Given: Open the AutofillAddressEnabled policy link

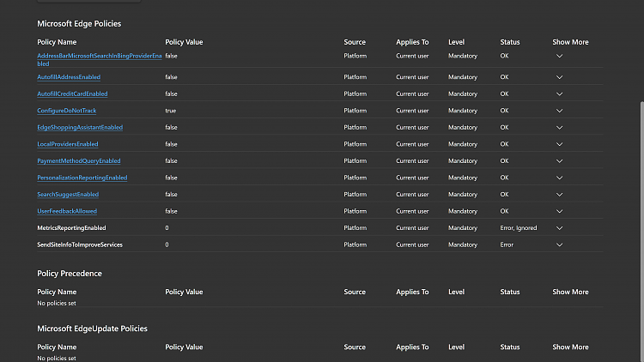Looking at the screenshot, I should click(69, 77).
